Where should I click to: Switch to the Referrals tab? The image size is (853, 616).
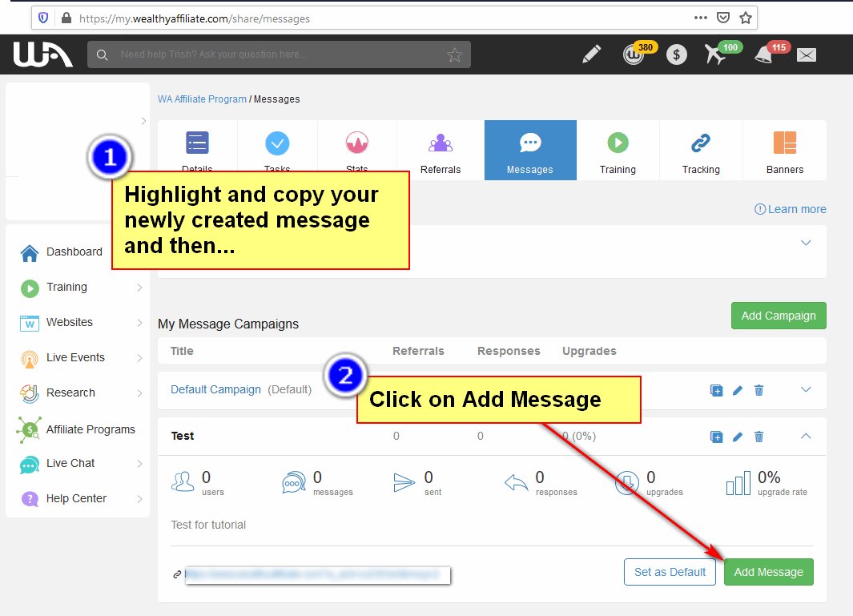[x=441, y=150]
